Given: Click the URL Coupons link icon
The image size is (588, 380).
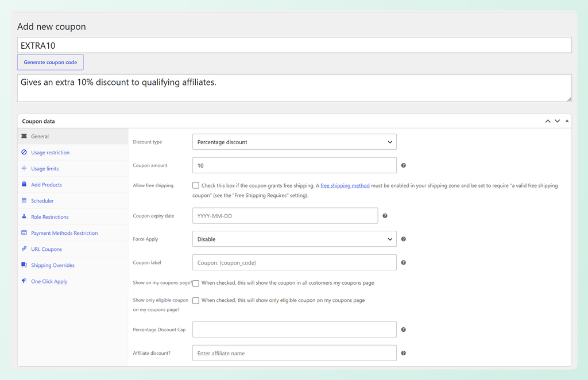Looking at the screenshot, I should 24,249.
